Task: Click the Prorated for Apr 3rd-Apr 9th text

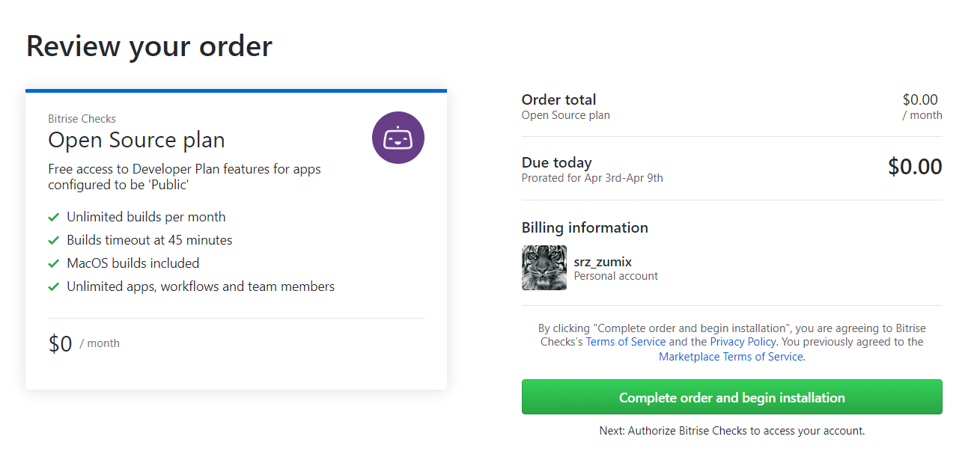Action: click(592, 178)
